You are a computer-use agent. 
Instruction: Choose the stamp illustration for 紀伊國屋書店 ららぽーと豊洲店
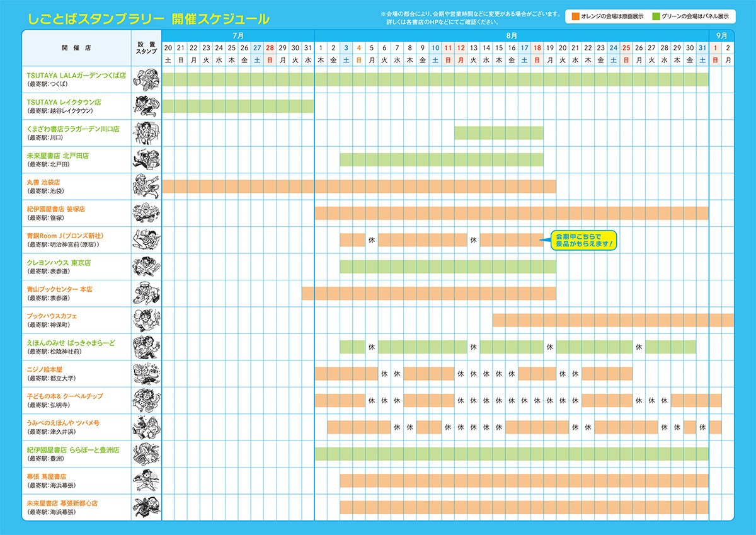click(x=146, y=454)
